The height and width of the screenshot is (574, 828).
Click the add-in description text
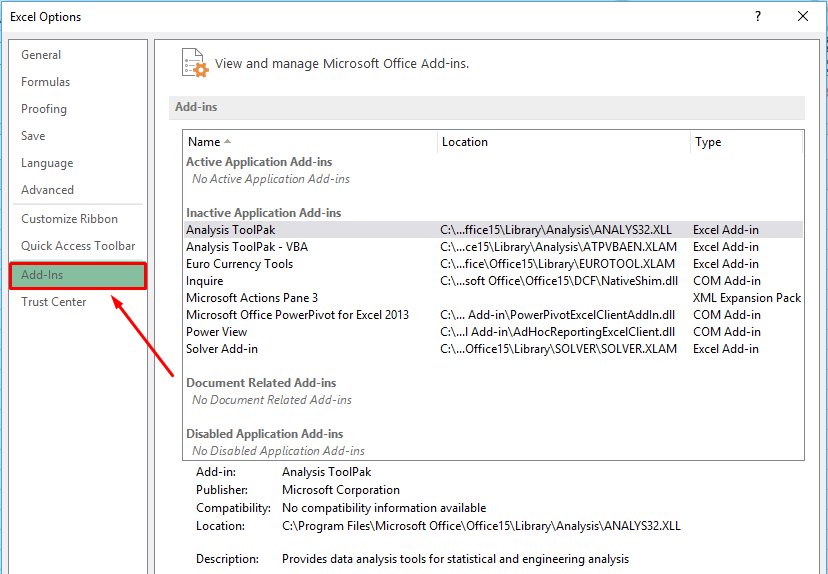(x=455, y=559)
